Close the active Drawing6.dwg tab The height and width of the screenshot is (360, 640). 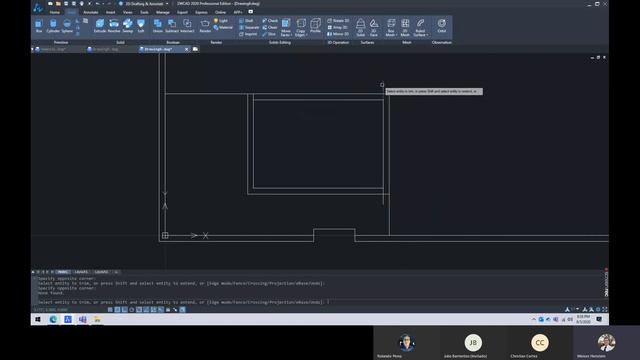coord(187,49)
